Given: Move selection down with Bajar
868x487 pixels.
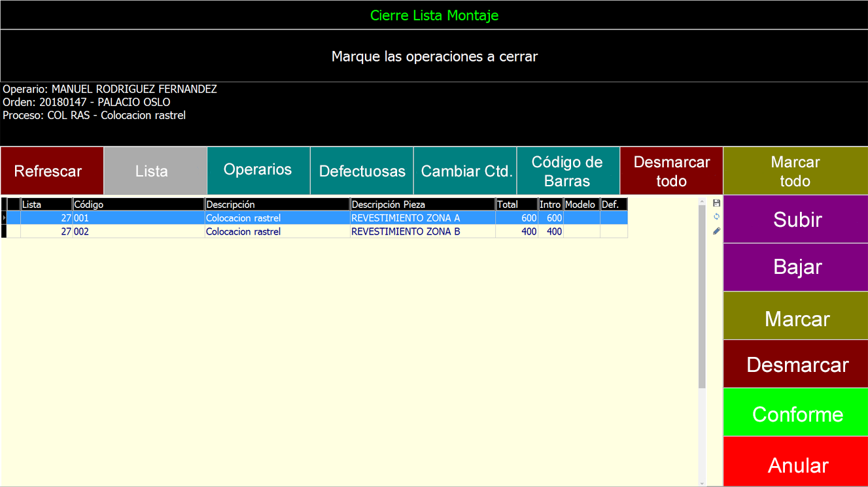Looking at the screenshot, I should [796, 267].
